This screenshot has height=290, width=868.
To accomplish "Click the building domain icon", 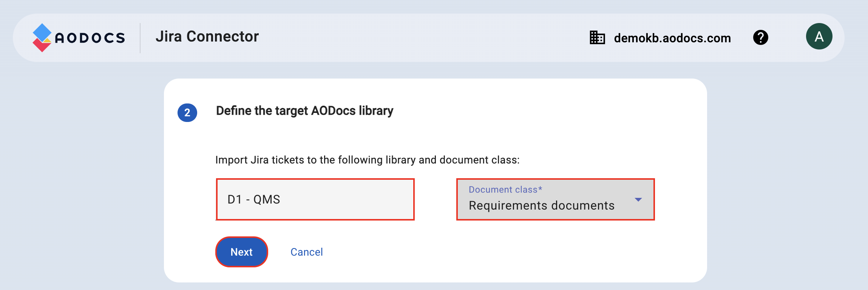I will 597,38.
